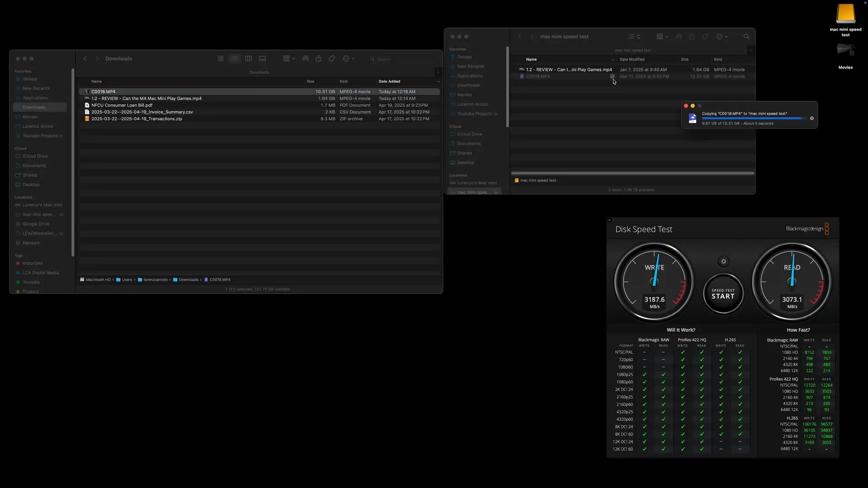Open Setapp in Downloads window sidebar

[x=30, y=79]
